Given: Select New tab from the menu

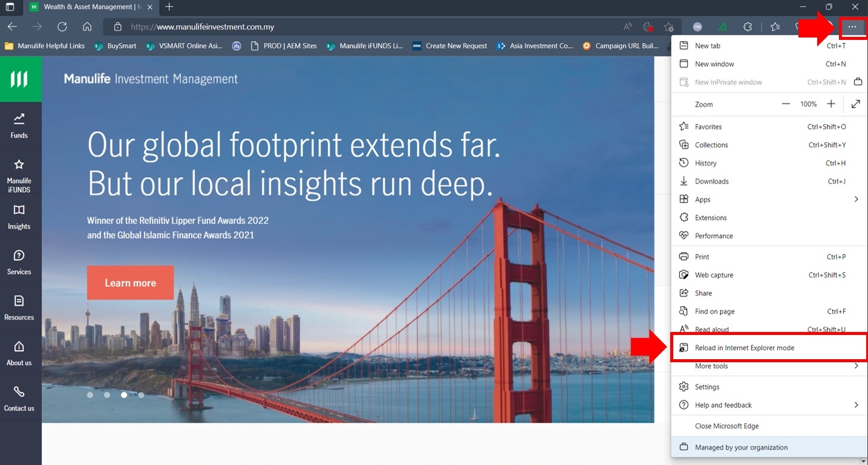Looking at the screenshot, I should [769, 46].
